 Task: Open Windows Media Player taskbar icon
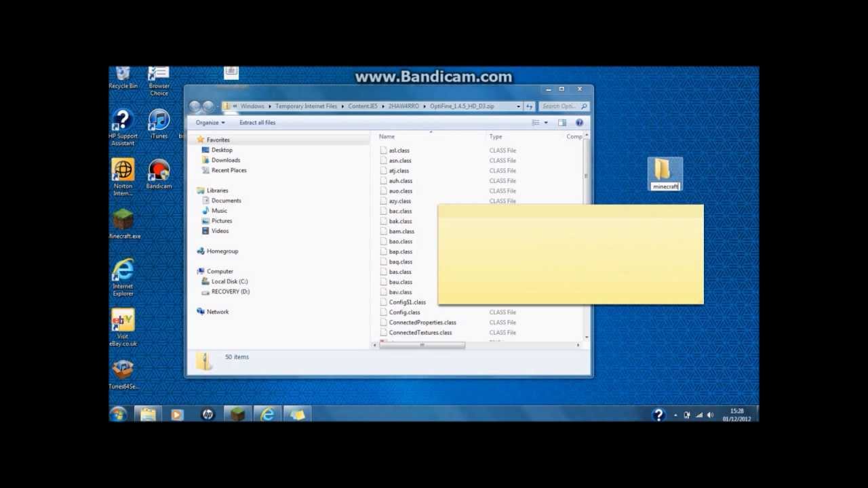[x=177, y=414]
